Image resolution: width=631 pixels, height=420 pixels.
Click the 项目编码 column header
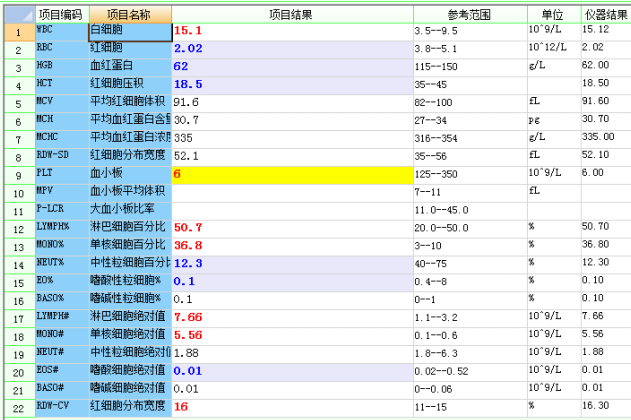[x=61, y=15]
